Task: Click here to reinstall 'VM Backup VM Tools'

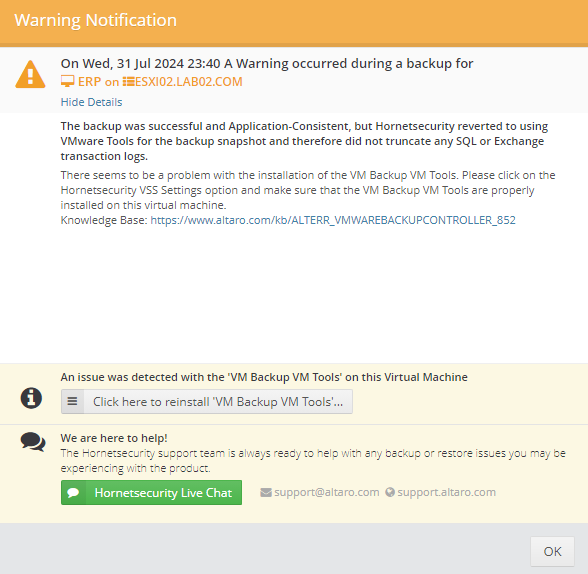Action: (x=207, y=402)
